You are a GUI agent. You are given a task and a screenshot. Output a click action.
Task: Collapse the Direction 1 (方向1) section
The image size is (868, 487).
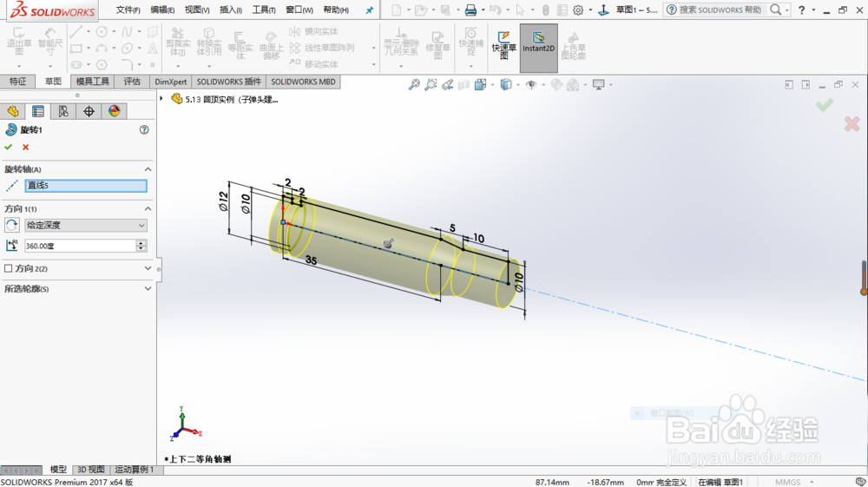(x=148, y=208)
